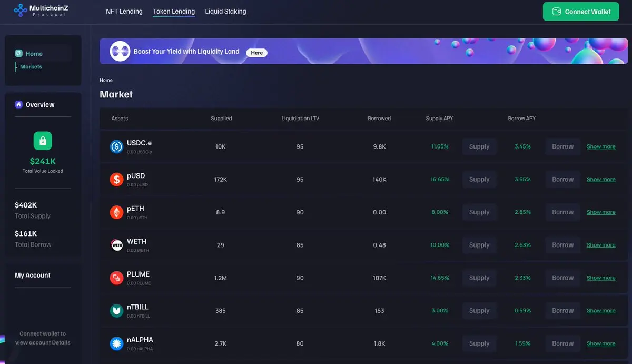The height and width of the screenshot is (364, 632).
Task: Click the Supply APY column header
Action: click(439, 119)
